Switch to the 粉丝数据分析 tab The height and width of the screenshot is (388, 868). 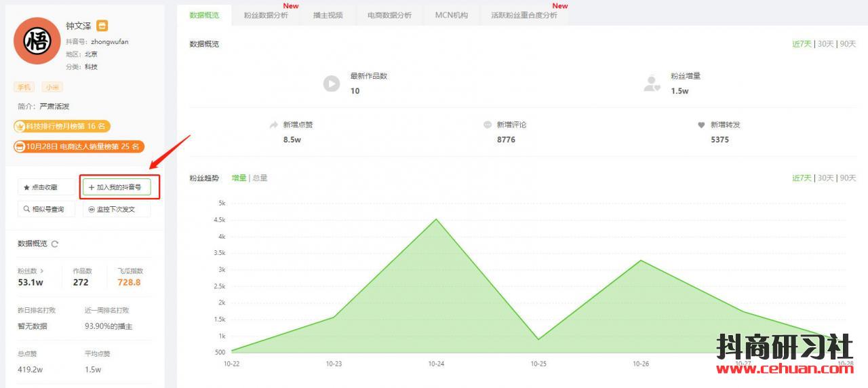[266, 15]
